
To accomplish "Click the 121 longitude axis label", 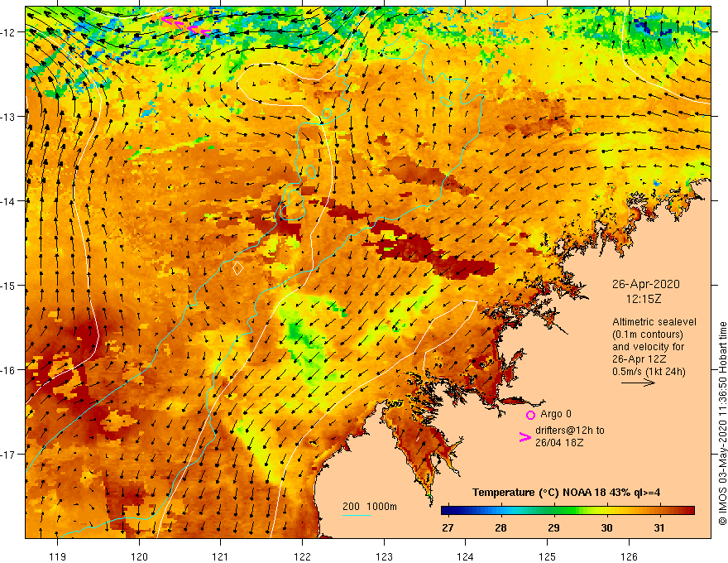I will coord(221,556).
